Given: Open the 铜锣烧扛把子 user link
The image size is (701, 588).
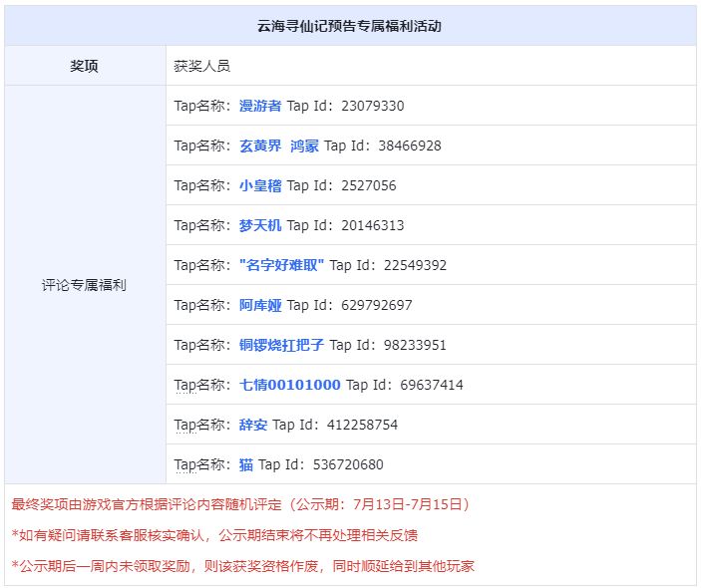Looking at the screenshot, I should (281, 345).
